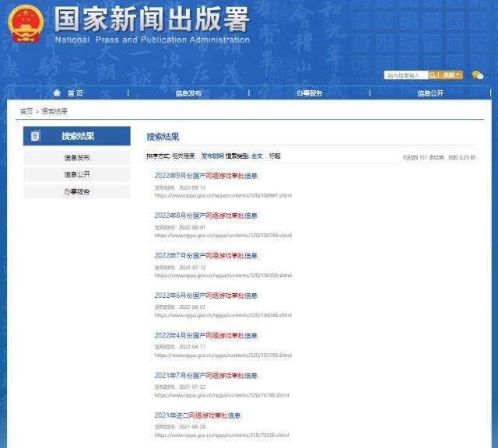
Task: Click the National Press and Publication Administration subtitle
Action: pos(153,40)
